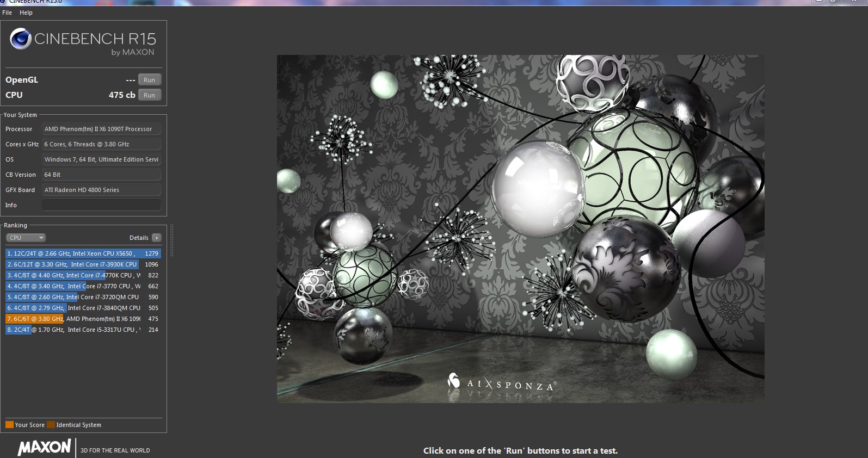Click the rendered spheres scene image

(520, 228)
